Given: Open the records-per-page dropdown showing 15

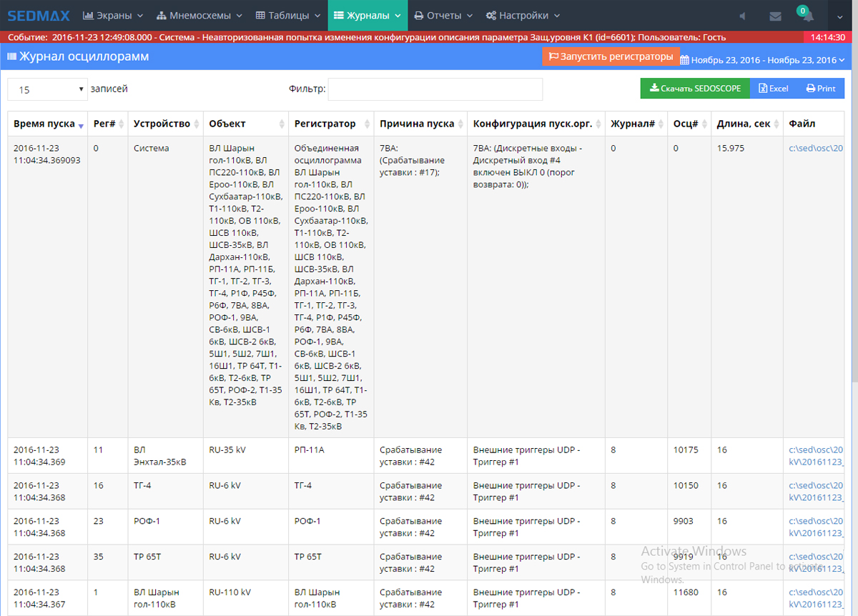Looking at the screenshot, I should tap(47, 89).
